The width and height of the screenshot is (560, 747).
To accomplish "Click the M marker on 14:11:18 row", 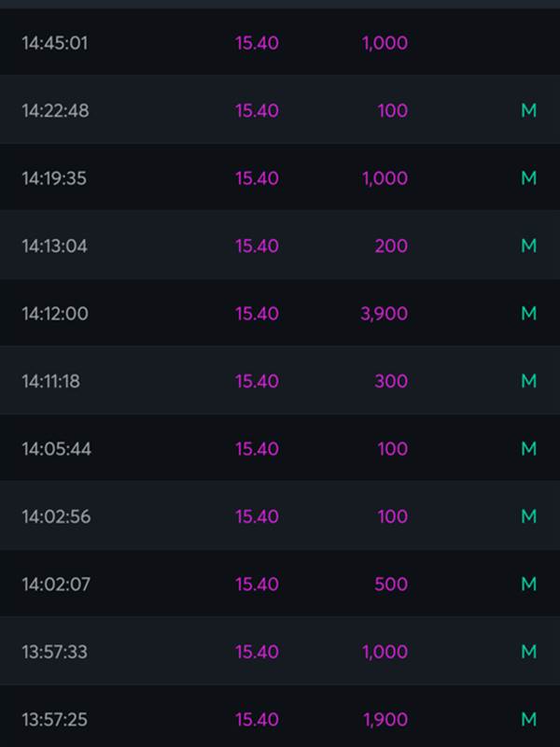I will [528, 381].
